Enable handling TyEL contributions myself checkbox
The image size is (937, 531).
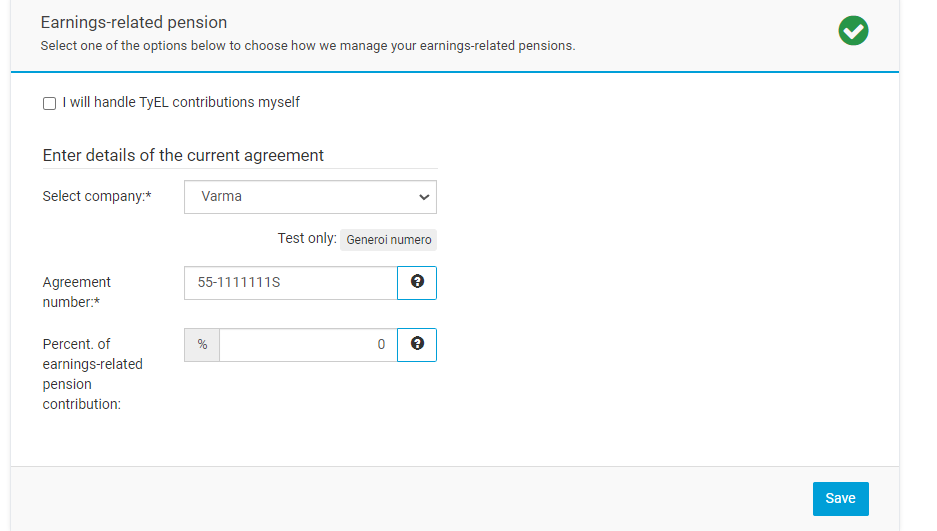(50, 103)
